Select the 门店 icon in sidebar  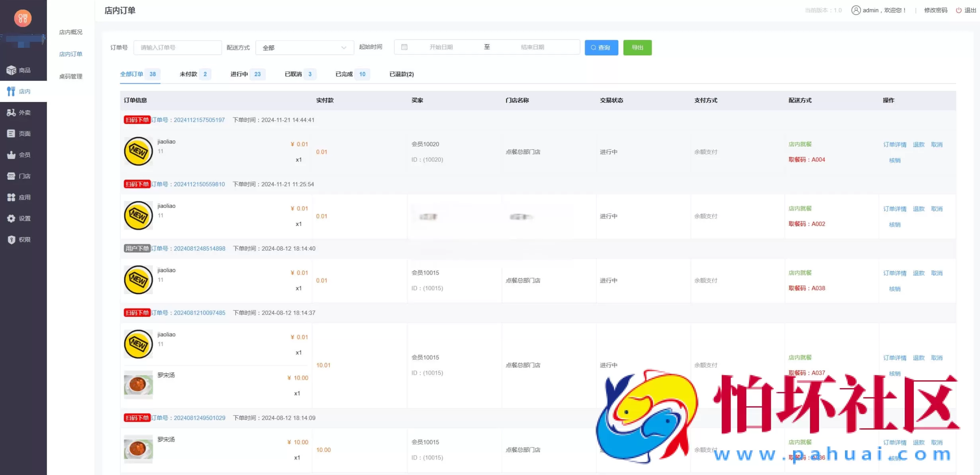pyautogui.click(x=12, y=176)
